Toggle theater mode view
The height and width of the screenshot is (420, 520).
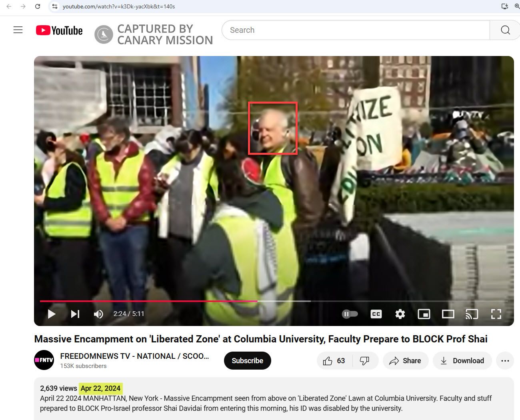(x=448, y=314)
